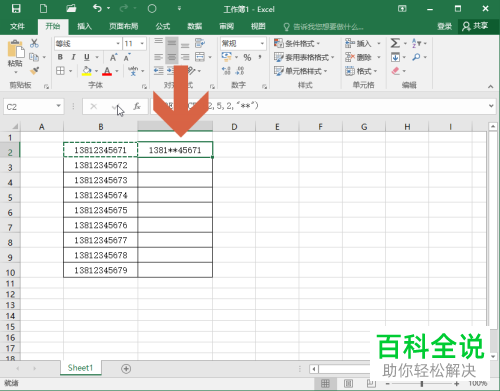500x391 pixels.
Task: Apply red font color
Action: (107, 71)
